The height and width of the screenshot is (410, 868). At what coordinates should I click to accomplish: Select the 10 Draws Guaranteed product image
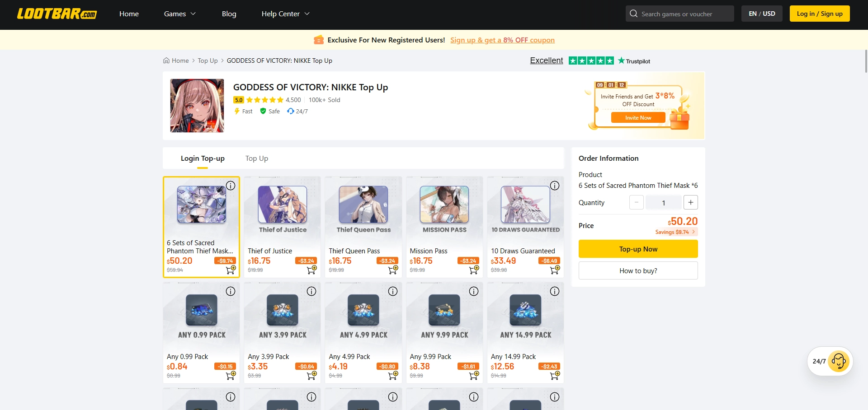click(525, 205)
